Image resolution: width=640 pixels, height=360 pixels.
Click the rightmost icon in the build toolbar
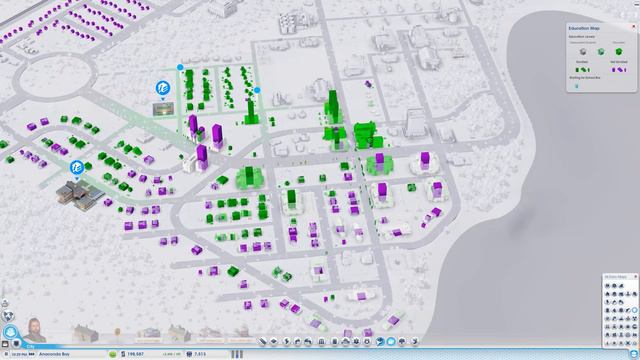(415, 341)
